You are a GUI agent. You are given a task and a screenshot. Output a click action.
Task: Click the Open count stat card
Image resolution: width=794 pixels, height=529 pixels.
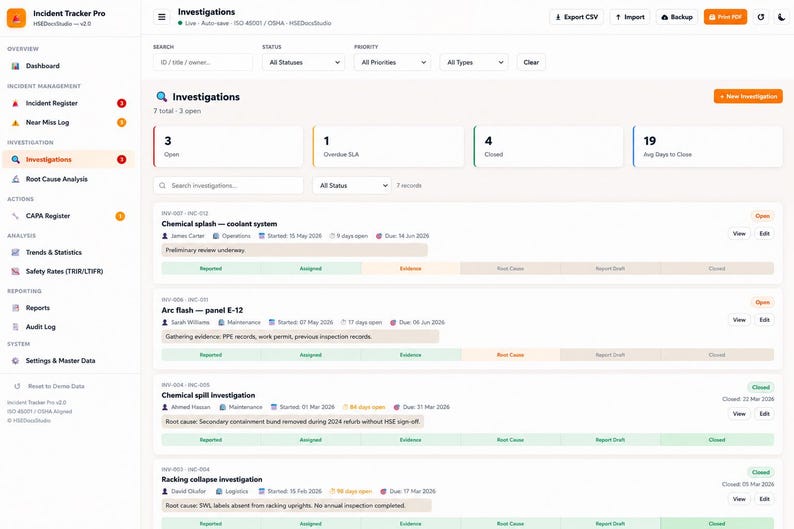[x=228, y=146]
